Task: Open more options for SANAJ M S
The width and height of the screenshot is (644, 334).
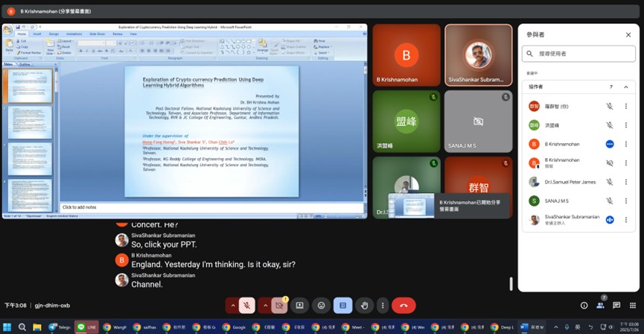Action: coord(625,201)
